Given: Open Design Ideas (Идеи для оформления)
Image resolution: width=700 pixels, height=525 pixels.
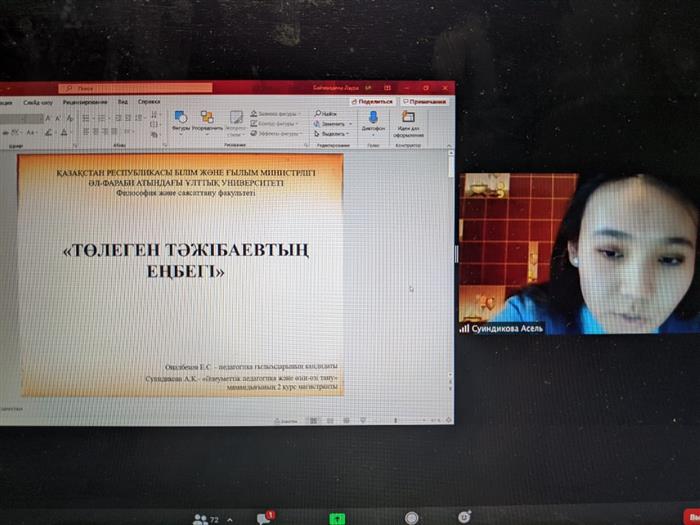Looking at the screenshot, I should coord(408,119).
